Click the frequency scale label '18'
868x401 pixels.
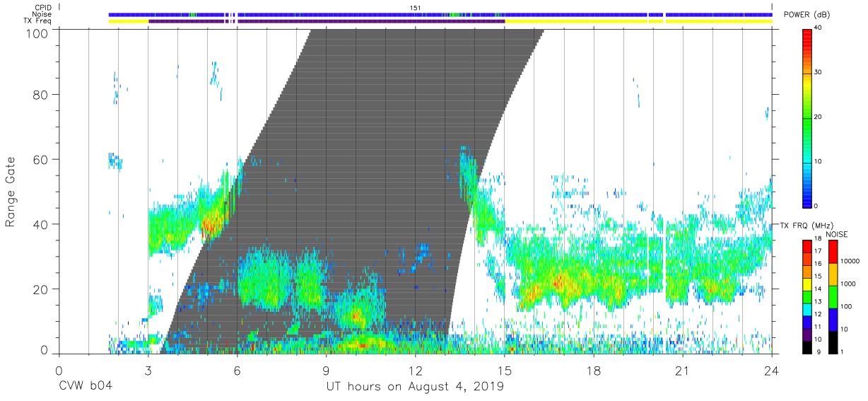pos(816,240)
